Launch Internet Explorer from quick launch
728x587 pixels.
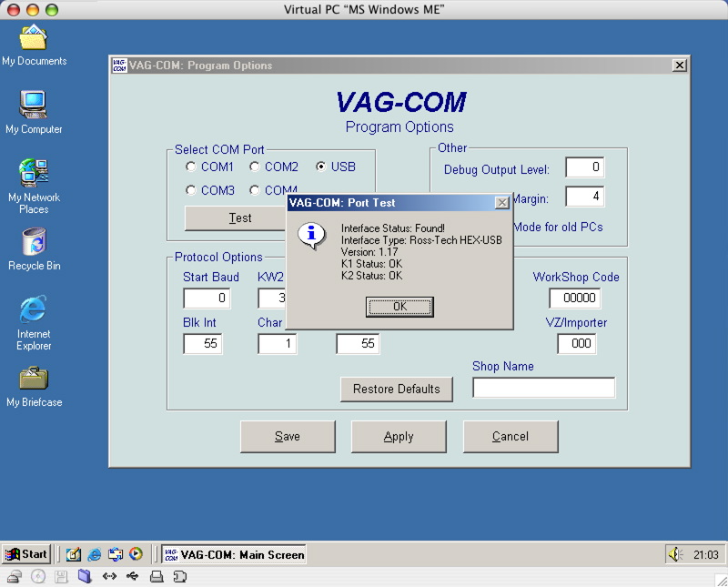(x=95, y=554)
